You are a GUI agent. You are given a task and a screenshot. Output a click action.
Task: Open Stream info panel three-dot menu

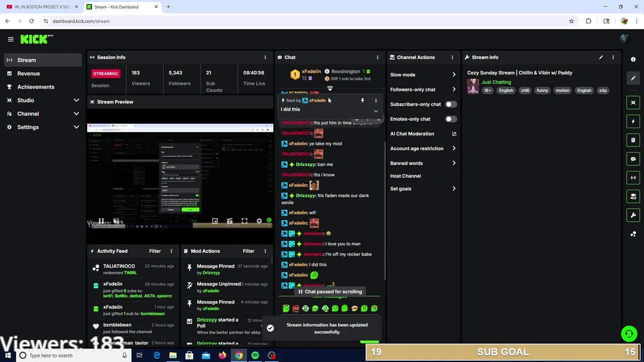613,57
